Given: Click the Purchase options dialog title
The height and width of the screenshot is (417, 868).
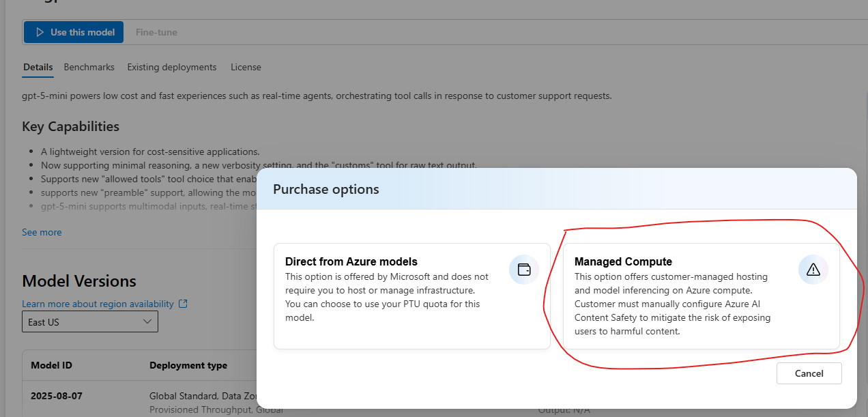Looking at the screenshot, I should [x=325, y=189].
